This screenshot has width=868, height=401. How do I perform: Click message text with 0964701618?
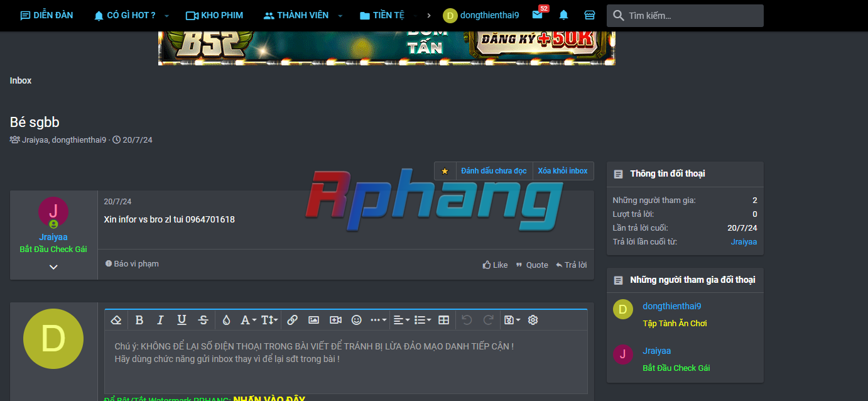[170, 219]
